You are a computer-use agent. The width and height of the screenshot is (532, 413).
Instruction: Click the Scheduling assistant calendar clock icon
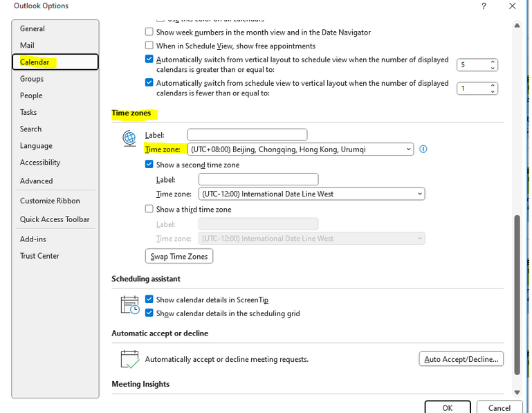[129, 305]
